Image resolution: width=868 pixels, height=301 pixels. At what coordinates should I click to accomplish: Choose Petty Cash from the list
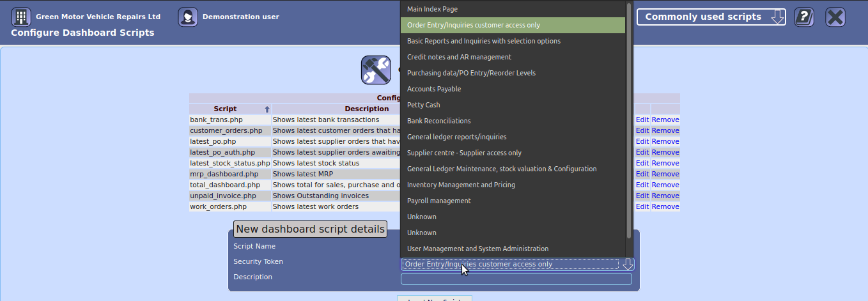pos(423,105)
